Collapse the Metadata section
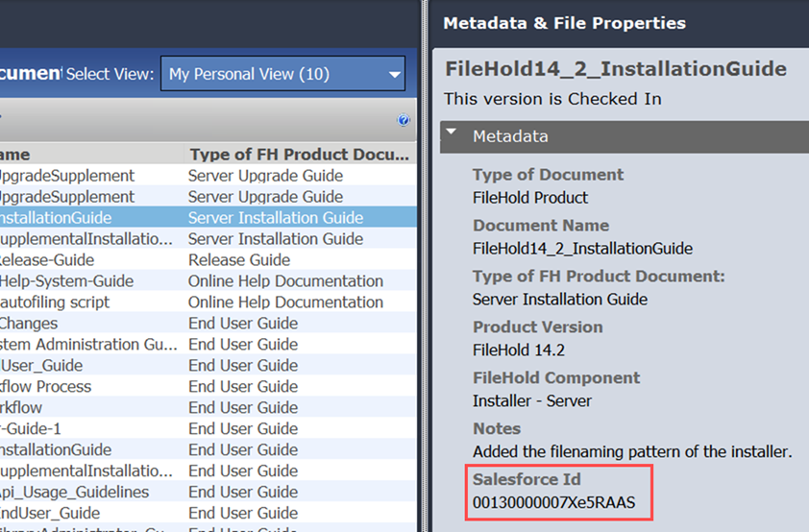This screenshot has width=809, height=532. tap(452, 132)
